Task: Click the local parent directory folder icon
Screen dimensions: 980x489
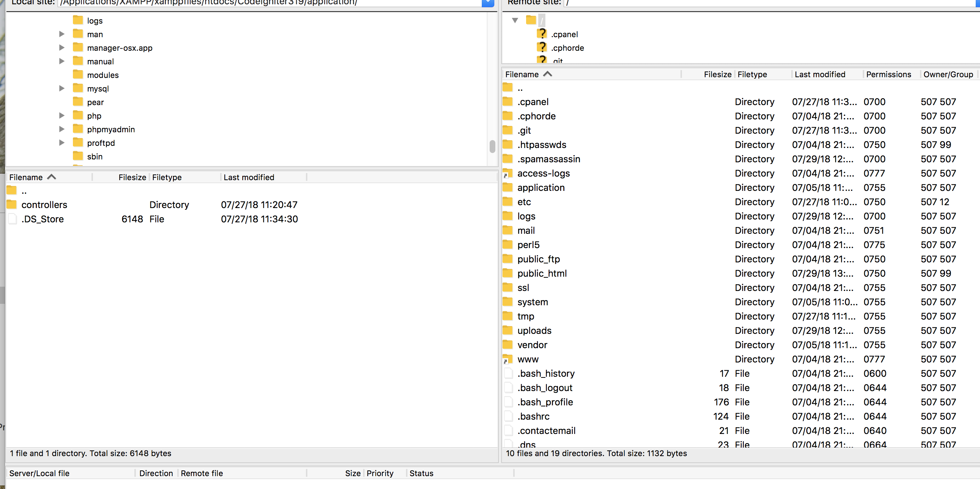Action: point(12,190)
